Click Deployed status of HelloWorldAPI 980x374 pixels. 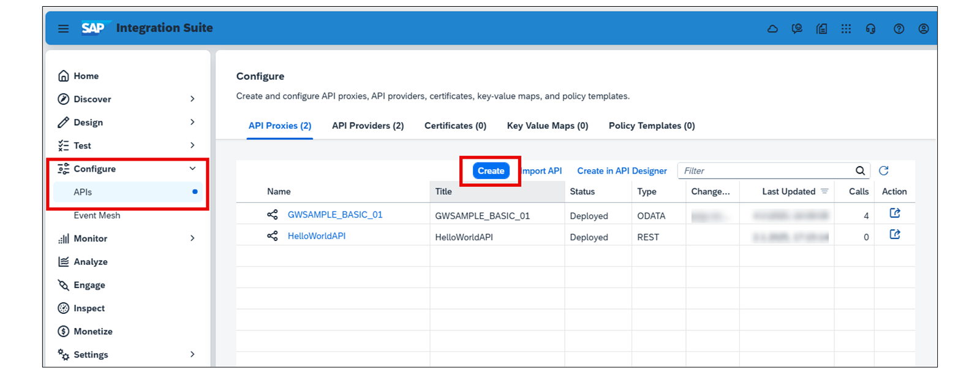click(589, 237)
